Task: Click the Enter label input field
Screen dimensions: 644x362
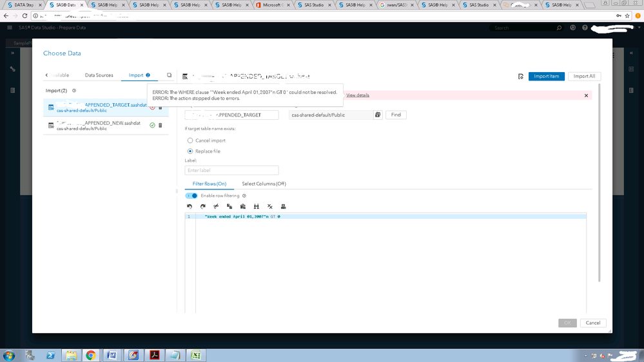Action: click(231, 170)
